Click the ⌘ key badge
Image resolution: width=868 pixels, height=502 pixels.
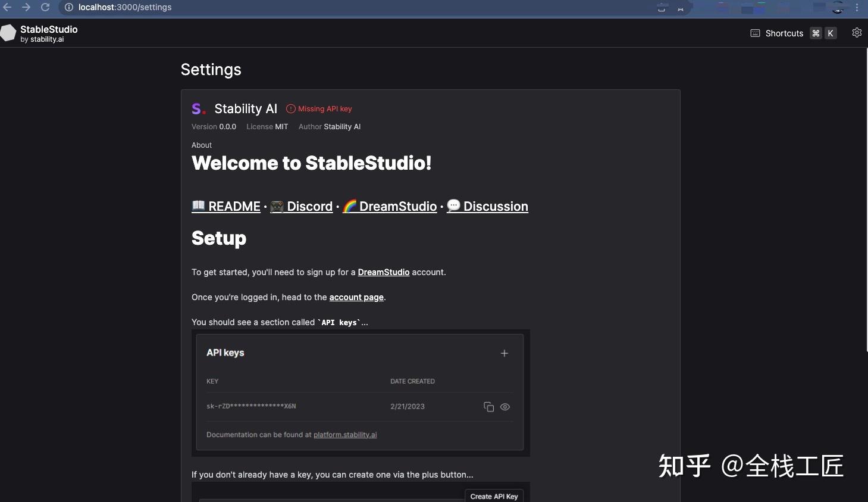coord(816,33)
